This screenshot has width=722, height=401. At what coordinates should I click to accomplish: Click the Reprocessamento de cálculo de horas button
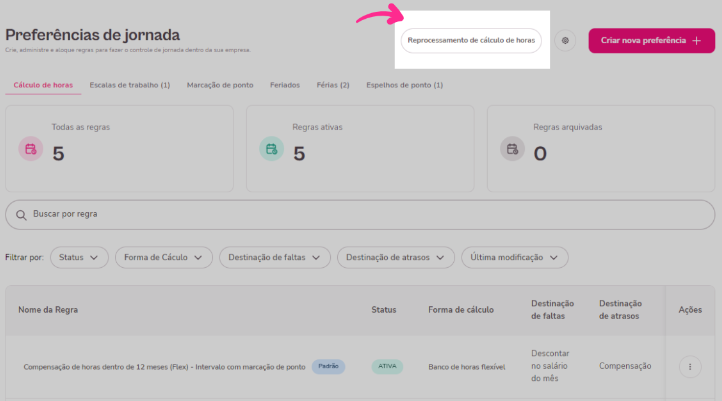(x=471, y=41)
